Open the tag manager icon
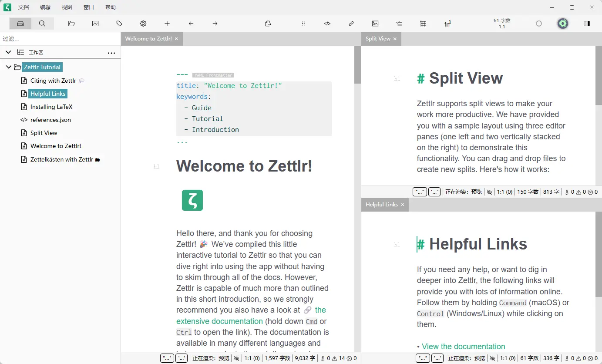The image size is (602, 364). [x=119, y=24]
